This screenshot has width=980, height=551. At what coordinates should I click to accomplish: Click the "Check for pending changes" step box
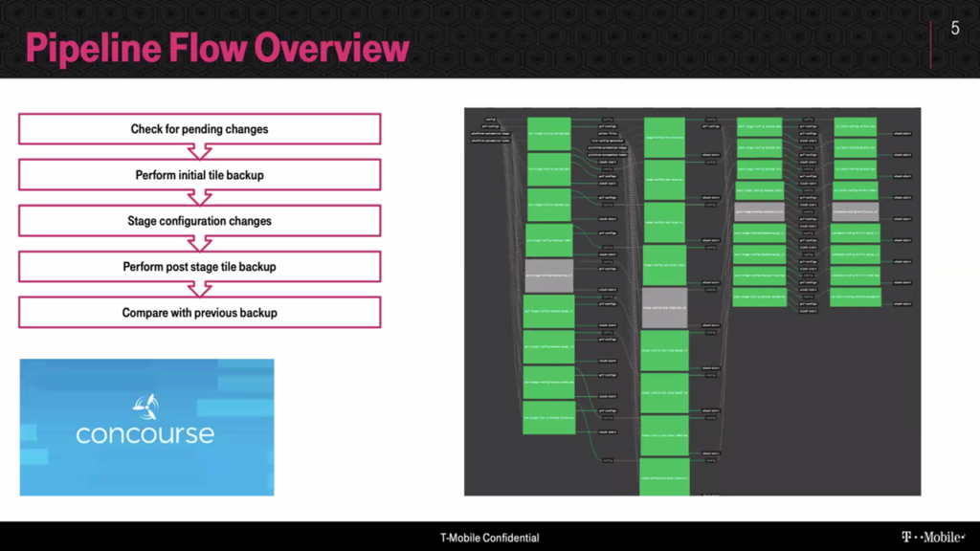(x=199, y=129)
